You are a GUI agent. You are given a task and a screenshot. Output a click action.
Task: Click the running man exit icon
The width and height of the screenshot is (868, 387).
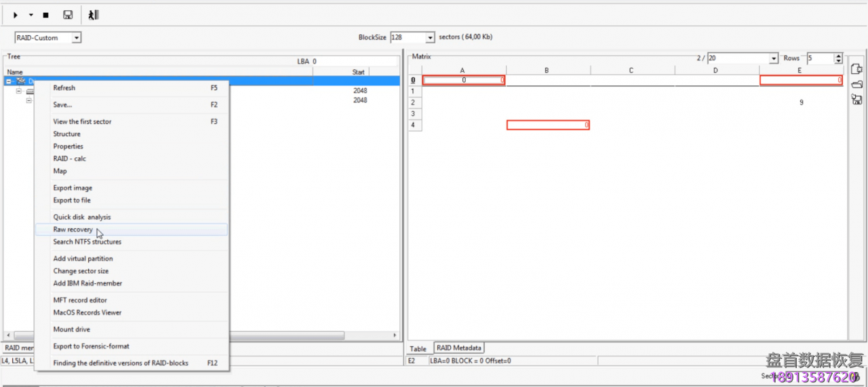[x=94, y=15]
